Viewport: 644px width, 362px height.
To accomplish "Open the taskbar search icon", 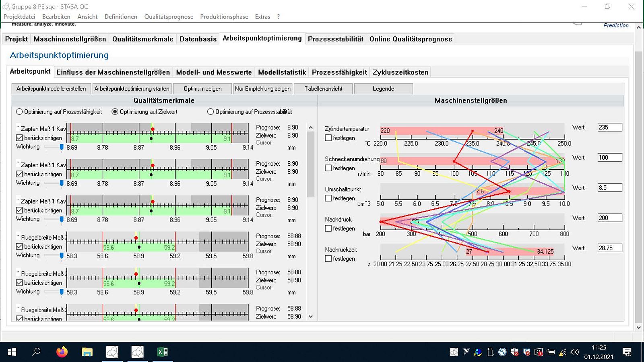I will (37, 352).
